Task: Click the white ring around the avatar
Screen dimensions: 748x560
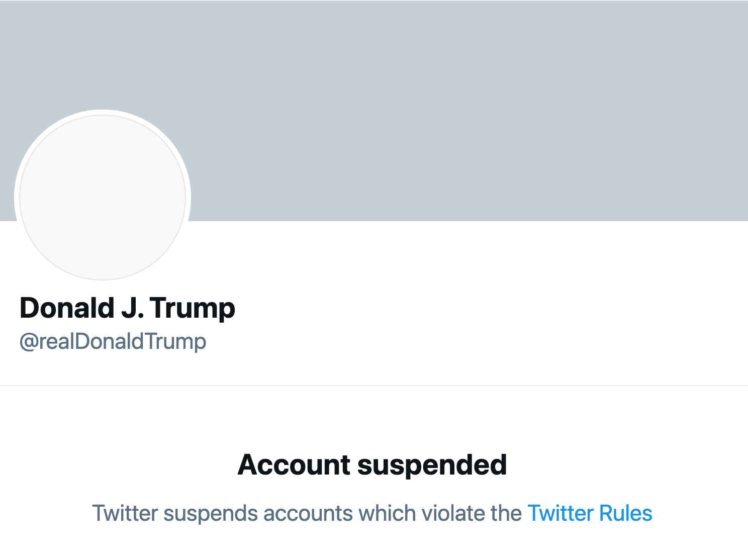Action: [x=103, y=113]
